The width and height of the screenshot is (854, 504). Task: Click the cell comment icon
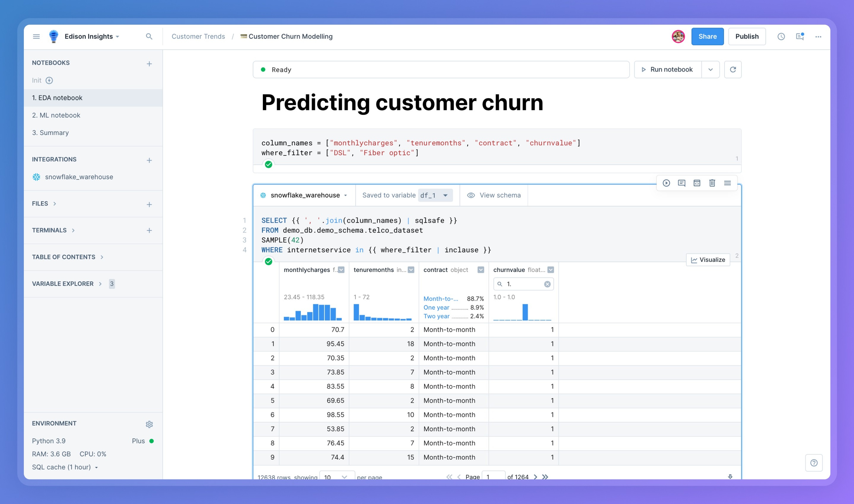click(x=681, y=183)
